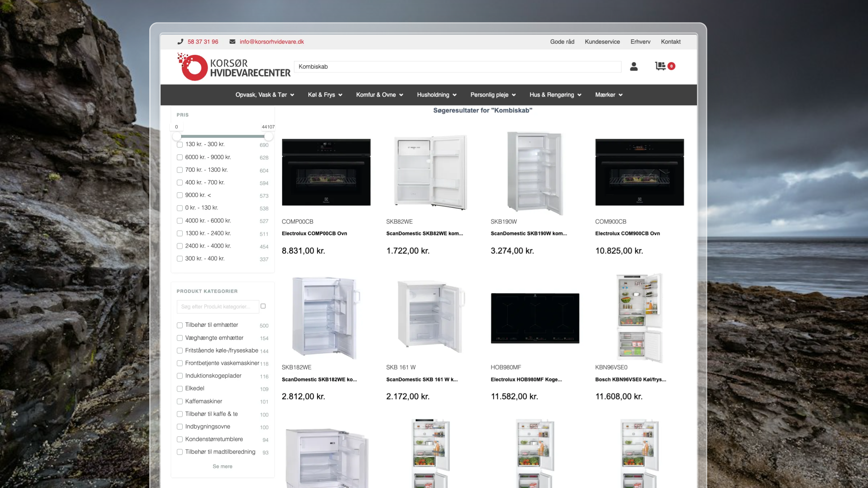868x488 pixels.
Task: Expand the Hus & Rengøring menu
Action: point(556,95)
